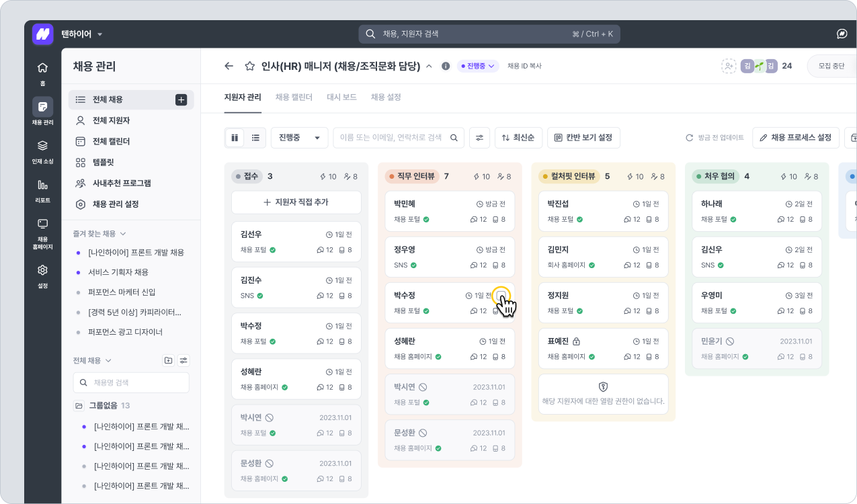This screenshot has height=504, width=857.
Task: Click the search magnifier in applicant search
Action: tap(454, 138)
